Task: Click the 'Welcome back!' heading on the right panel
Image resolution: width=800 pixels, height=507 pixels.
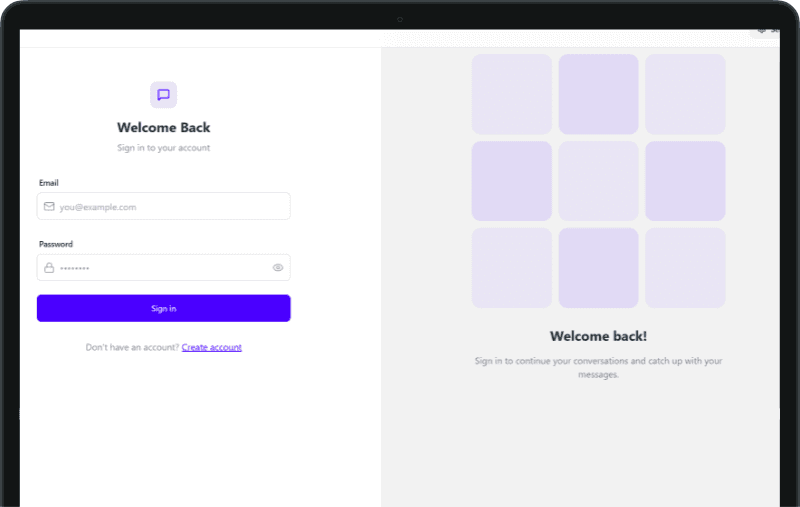Action: coord(598,336)
